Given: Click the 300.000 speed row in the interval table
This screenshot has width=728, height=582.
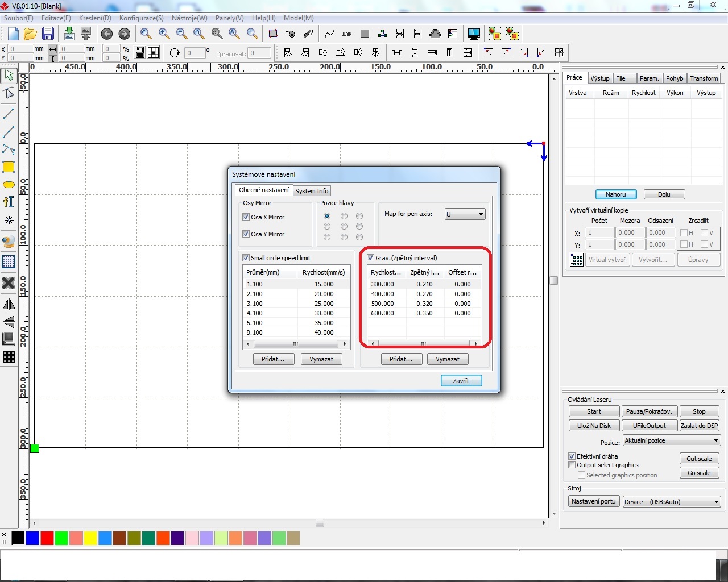Looking at the screenshot, I should [x=383, y=284].
